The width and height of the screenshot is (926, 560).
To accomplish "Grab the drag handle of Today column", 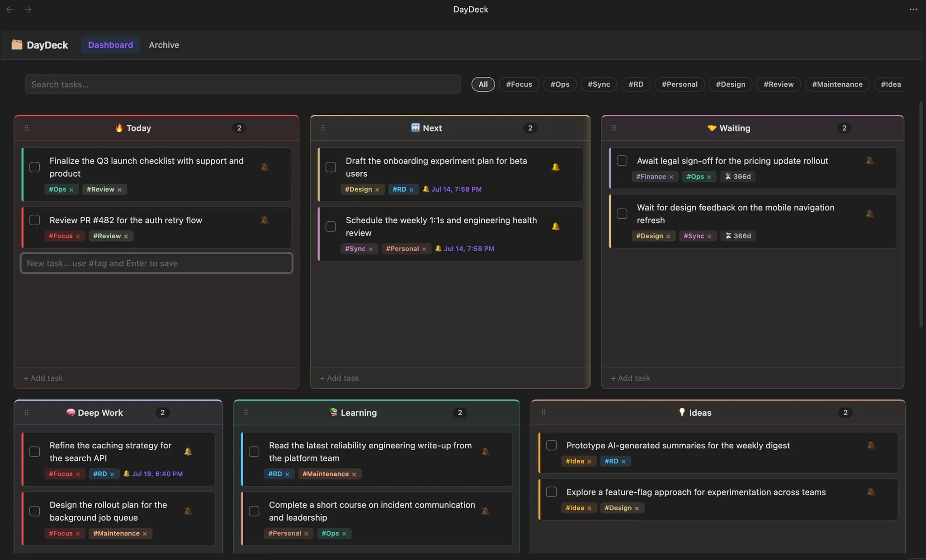I will click(x=27, y=128).
